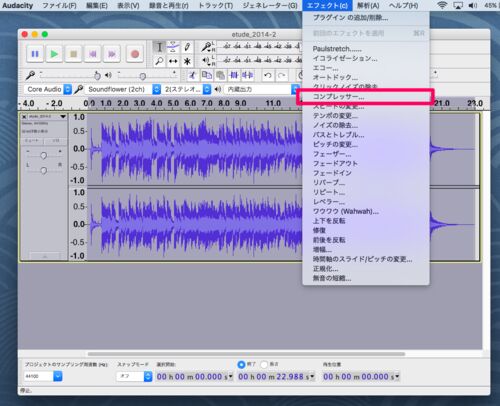
Task: Click the Copy icon in edit toolbar
Action: (207, 75)
